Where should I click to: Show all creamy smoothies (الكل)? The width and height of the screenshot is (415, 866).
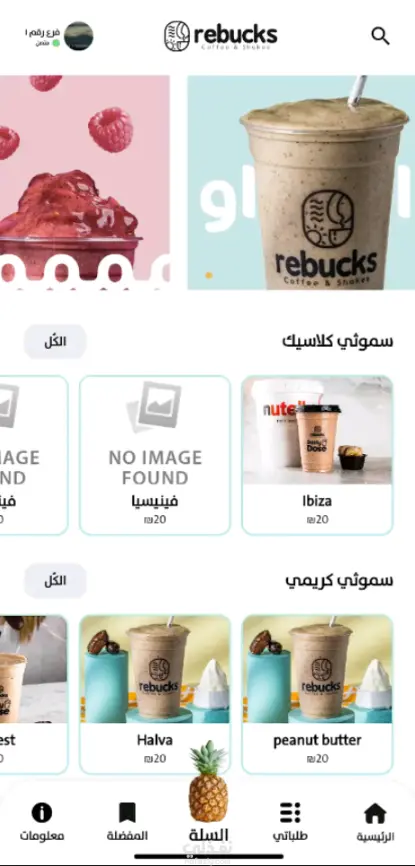pyautogui.click(x=55, y=580)
